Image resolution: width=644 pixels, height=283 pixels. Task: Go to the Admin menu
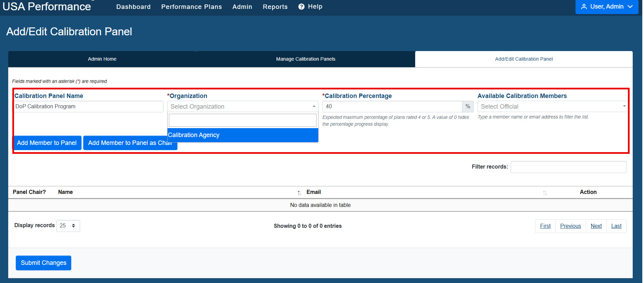pyautogui.click(x=242, y=7)
